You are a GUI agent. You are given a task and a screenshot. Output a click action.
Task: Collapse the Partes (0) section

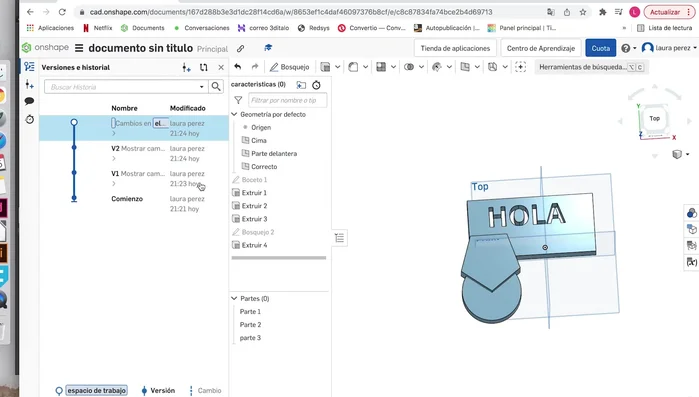coord(234,299)
